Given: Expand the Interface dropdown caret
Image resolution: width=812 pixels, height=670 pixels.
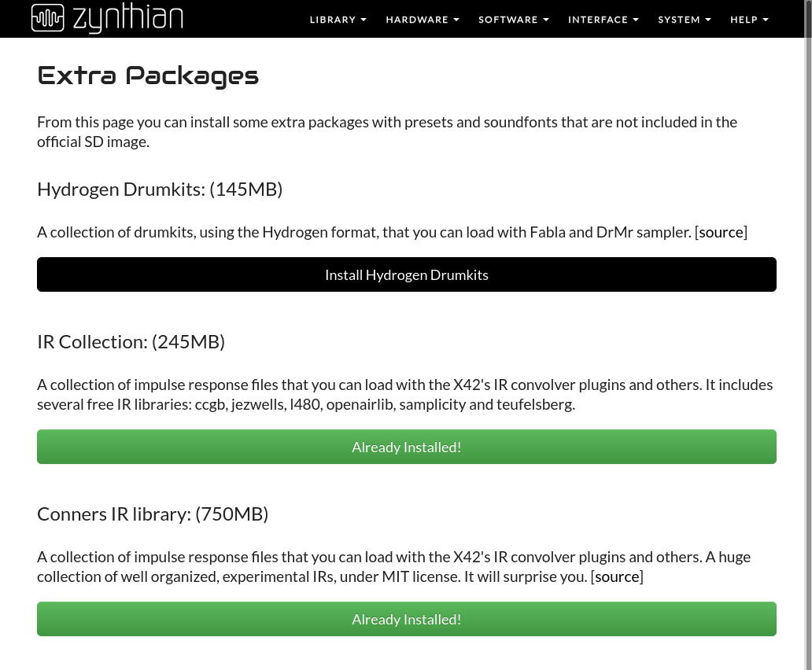Looking at the screenshot, I should pyautogui.click(x=636, y=20).
